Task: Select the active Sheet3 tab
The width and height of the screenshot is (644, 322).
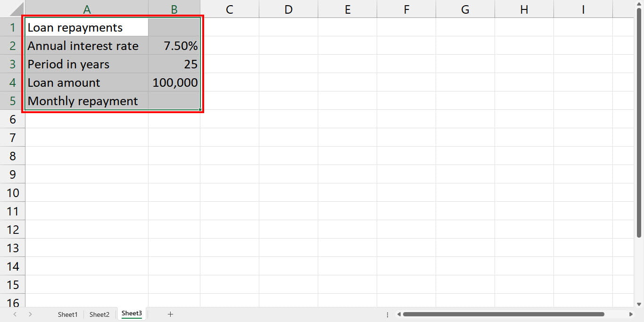Action: point(132,314)
